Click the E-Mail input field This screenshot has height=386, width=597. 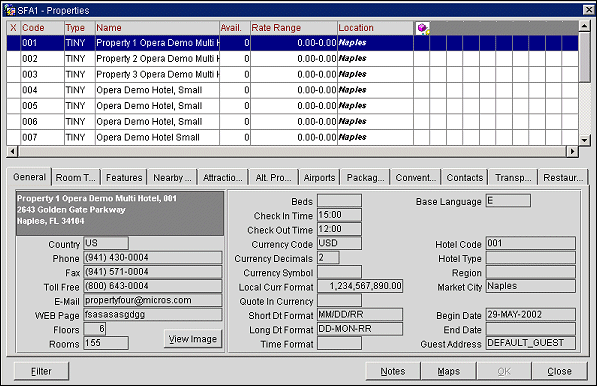[153, 300]
